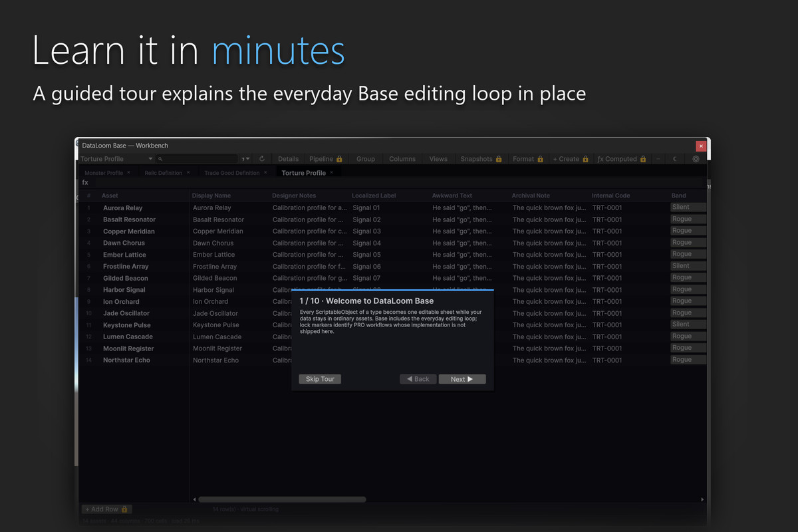798x532 pixels.
Task: Click the Display Name column header
Action: (x=211, y=196)
